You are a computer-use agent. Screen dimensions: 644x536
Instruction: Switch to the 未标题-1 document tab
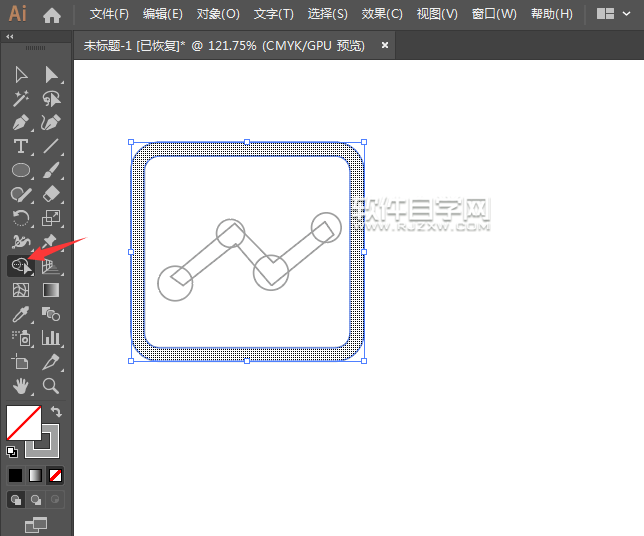coord(224,45)
